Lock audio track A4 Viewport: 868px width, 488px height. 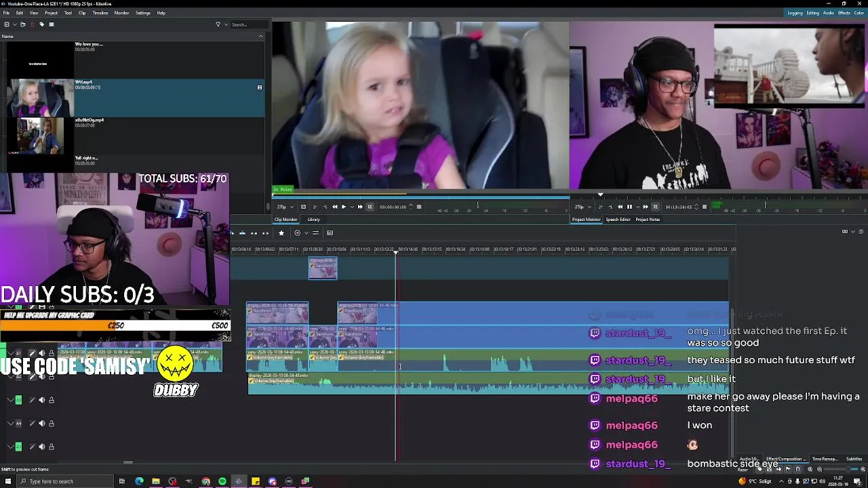51,424
